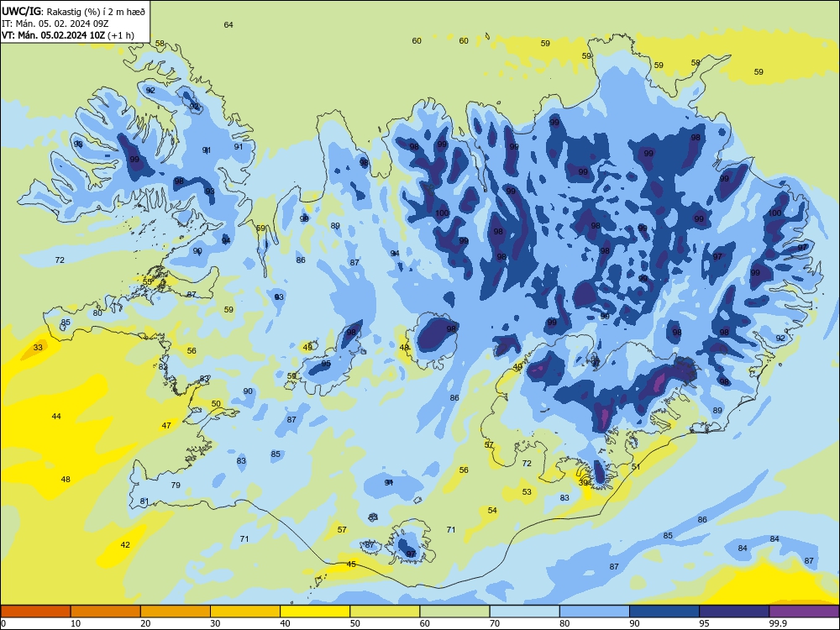The image size is (840, 630).
Task: Click the map value '33' in the orange patch
Action: click(x=38, y=348)
